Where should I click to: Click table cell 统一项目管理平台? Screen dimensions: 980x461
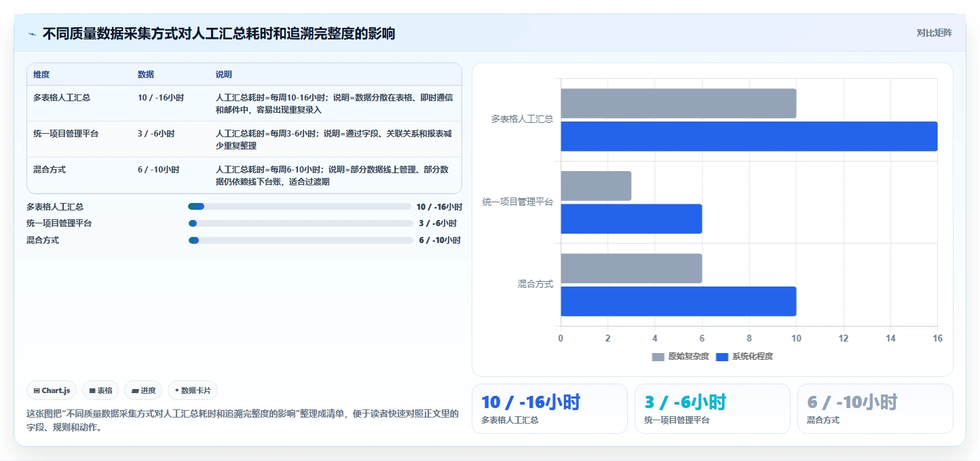[66, 134]
